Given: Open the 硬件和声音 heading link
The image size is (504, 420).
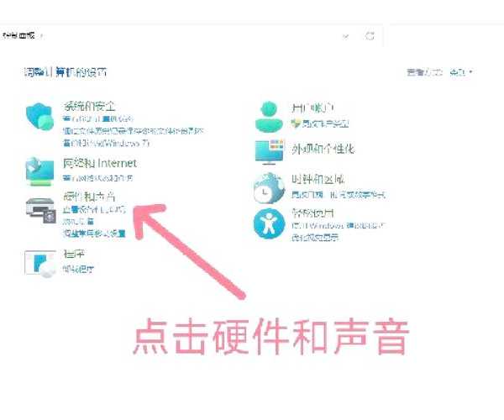Looking at the screenshot, I should click(x=87, y=195).
